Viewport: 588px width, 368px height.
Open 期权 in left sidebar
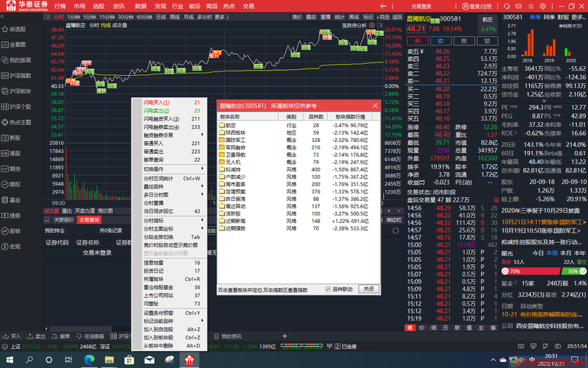click(x=11, y=185)
